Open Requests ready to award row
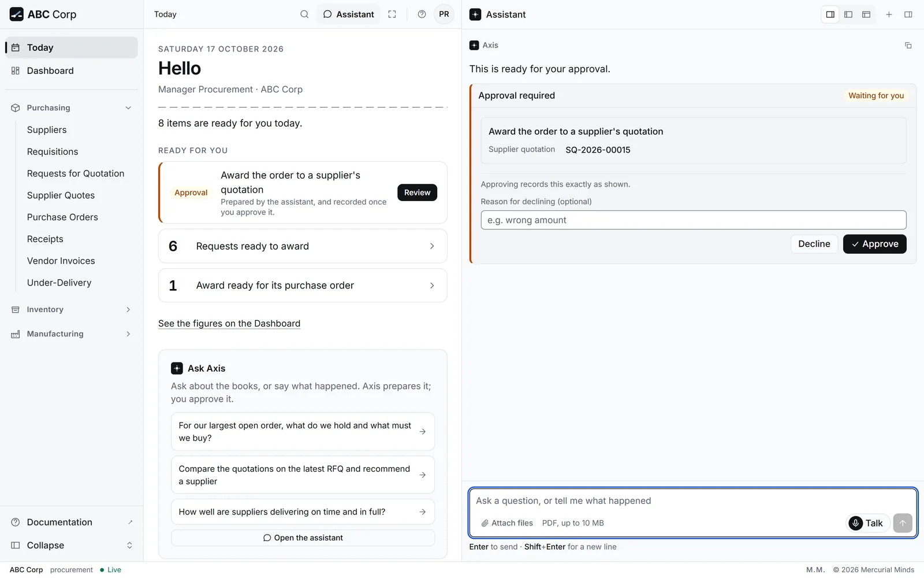 (303, 246)
